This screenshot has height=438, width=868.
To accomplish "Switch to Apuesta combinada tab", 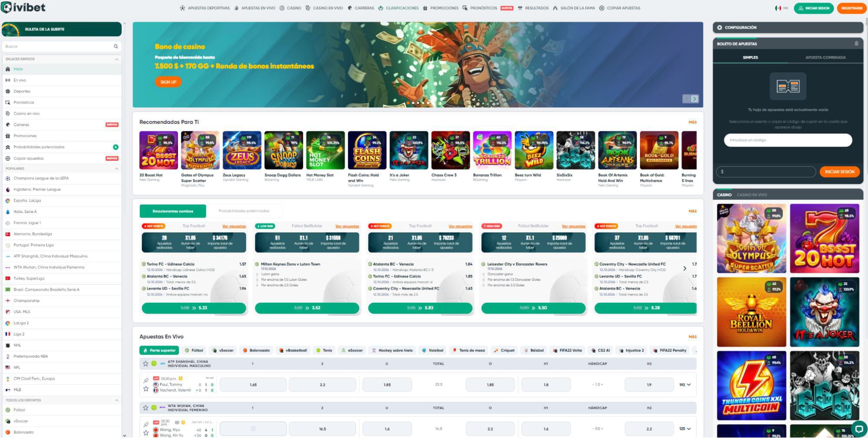I will [825, 57].
